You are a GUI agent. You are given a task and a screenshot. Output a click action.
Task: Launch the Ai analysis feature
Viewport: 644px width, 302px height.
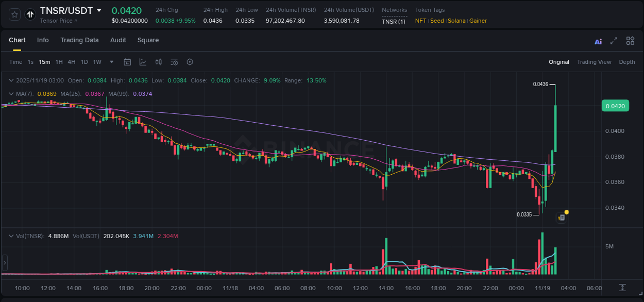pyautogui.click(x=598, y=41)
